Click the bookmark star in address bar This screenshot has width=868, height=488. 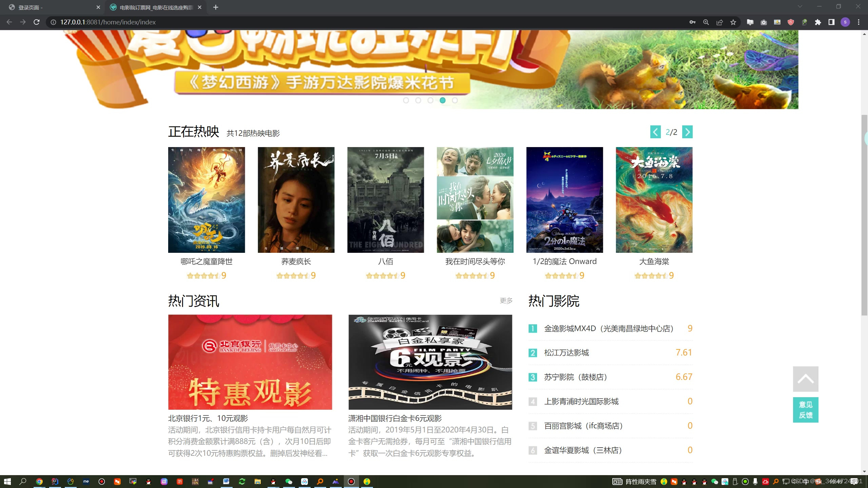point(733,22)
